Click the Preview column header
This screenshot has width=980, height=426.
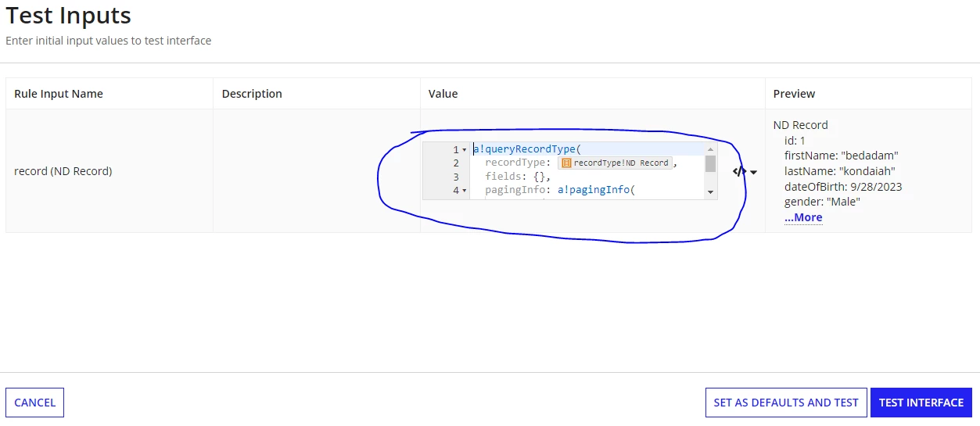point(794,94)
